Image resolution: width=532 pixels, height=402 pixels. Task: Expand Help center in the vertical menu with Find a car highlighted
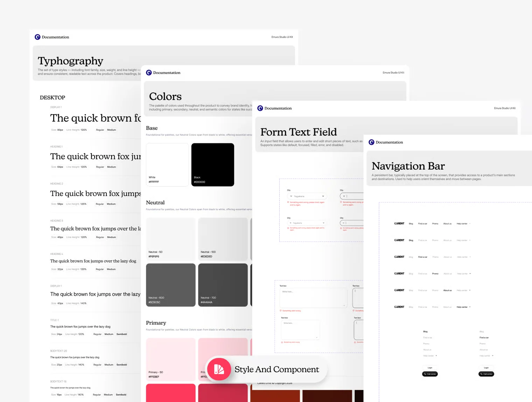pyautogui.click(x=486, y=356)
